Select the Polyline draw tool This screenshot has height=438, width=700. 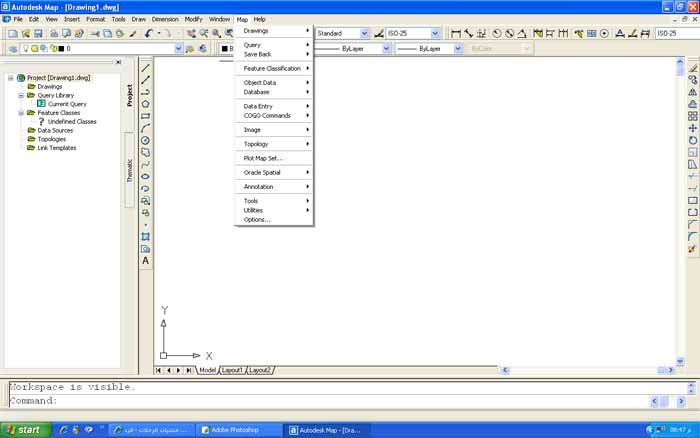click(146, 92)
